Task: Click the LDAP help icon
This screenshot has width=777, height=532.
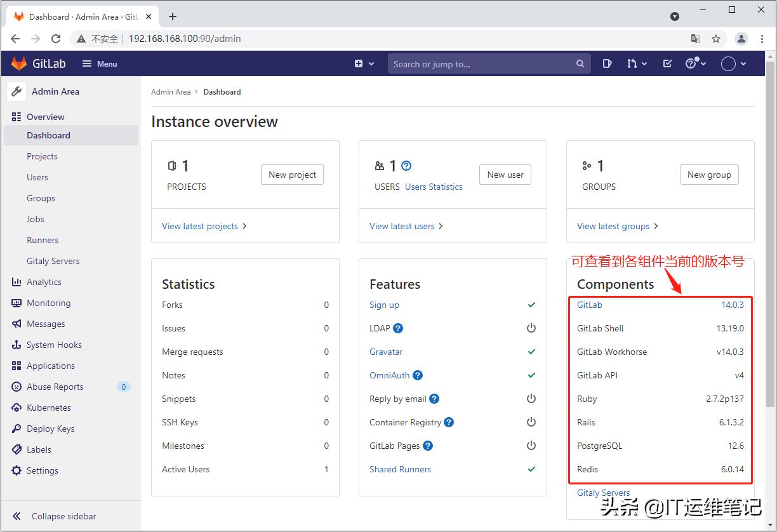Action: [x=398, y=328]
